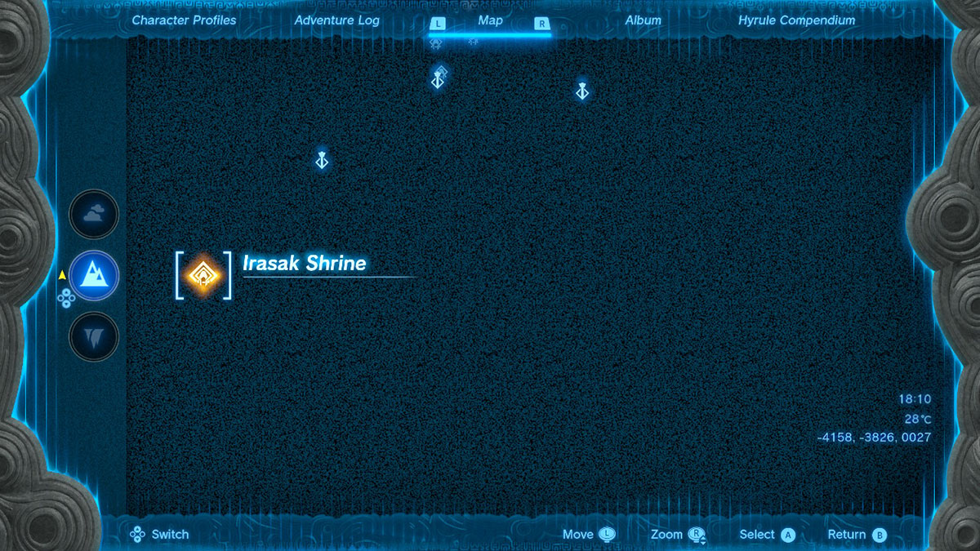Open the Hyrule Compendium tab
980x551 pixels.
coord(796,20)
